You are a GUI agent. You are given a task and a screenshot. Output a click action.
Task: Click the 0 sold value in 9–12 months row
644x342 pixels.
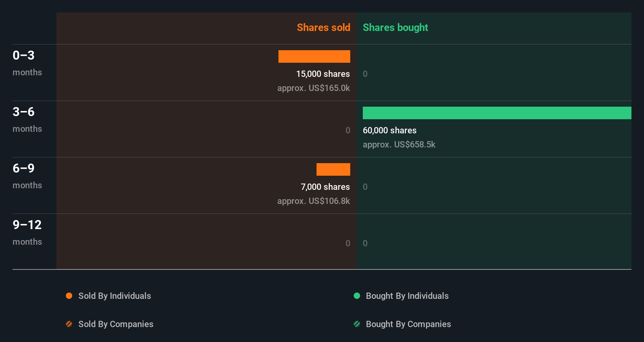(348, 243)
